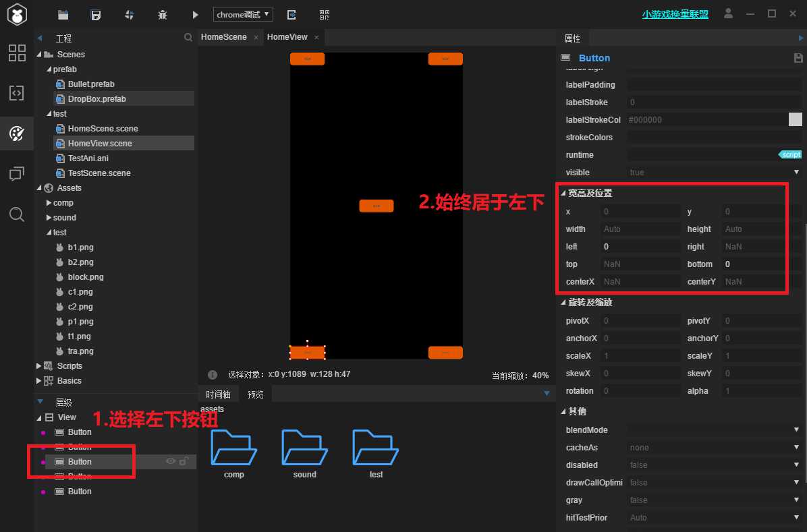
Task: Open the disabled dropdown
Action: coord(714,465)
